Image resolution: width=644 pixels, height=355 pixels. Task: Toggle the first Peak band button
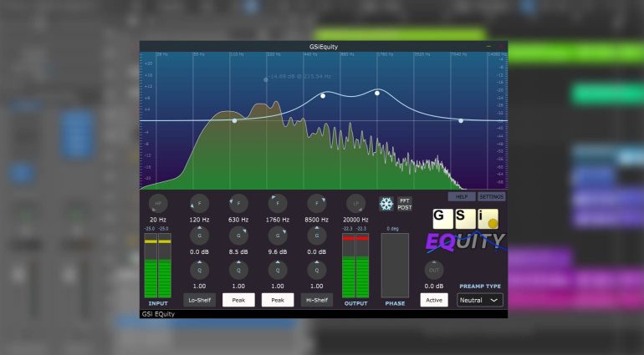[238, 300]
